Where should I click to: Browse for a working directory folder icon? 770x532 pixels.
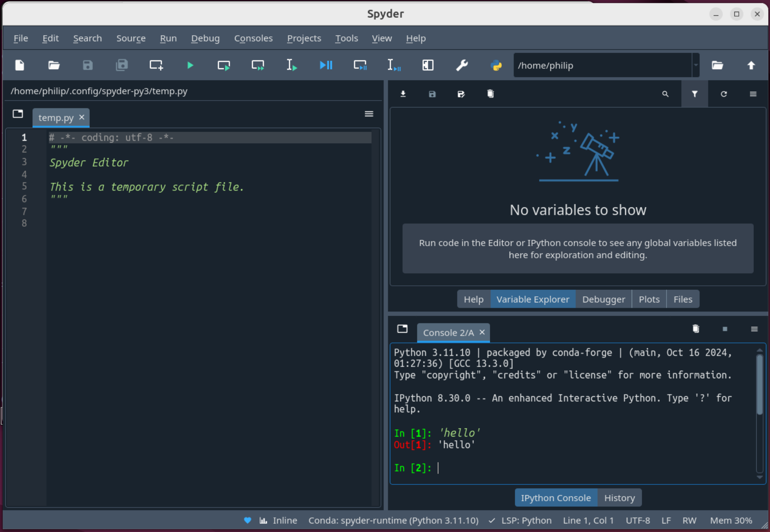tap(717, 65)
